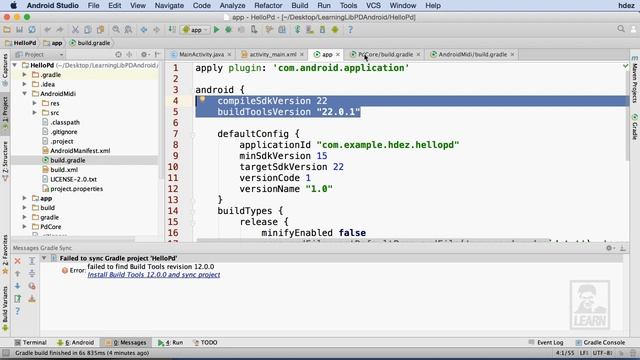The image size is (640, 360).
Task: Open Project panel settings gear
Action: 144,54
